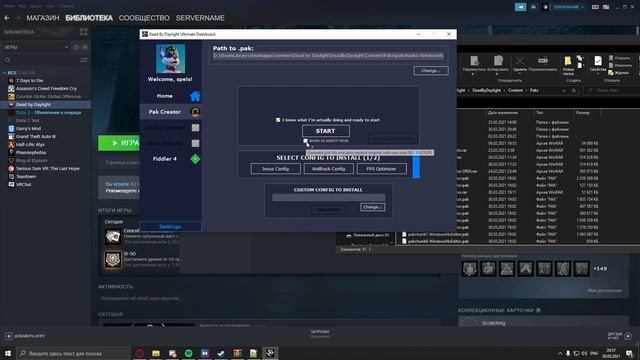Select Teardown in library
Viewport: 640px width, 360px height.
[26, 176]
